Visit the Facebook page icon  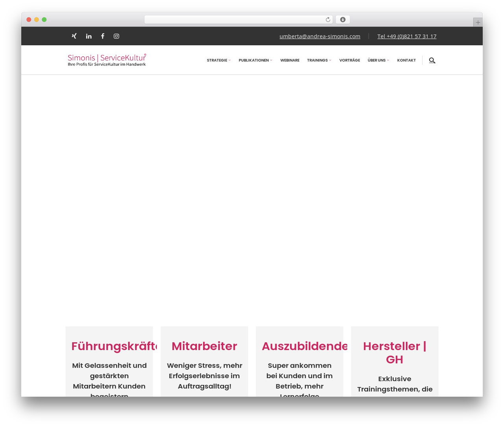(x=103, y=36)
